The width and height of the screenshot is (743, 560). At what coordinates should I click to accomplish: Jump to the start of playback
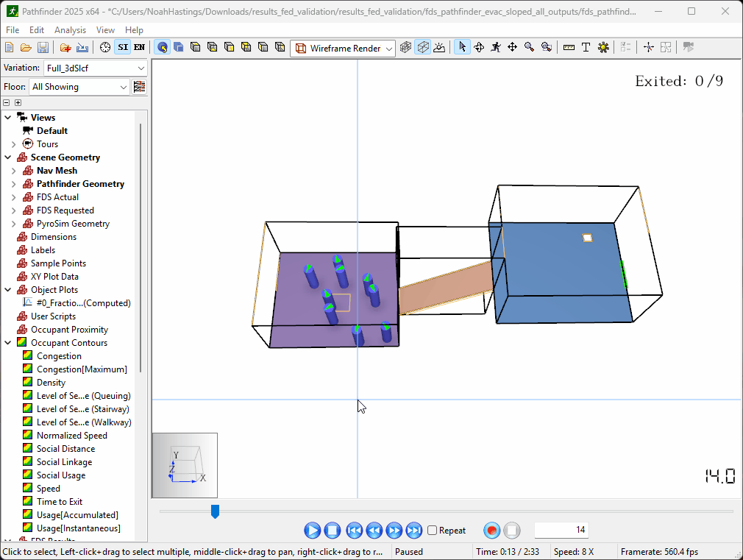(x=354, y=531)
